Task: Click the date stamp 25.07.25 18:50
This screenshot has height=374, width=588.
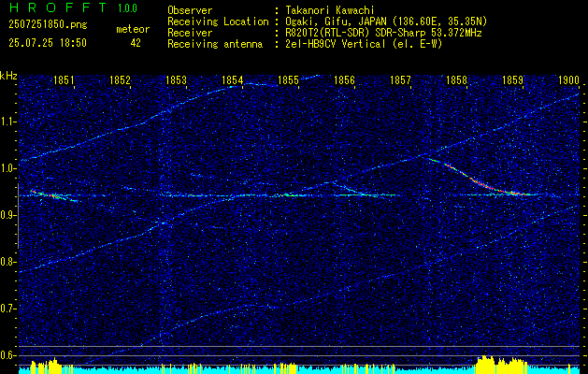Action: tap(48, 43)
